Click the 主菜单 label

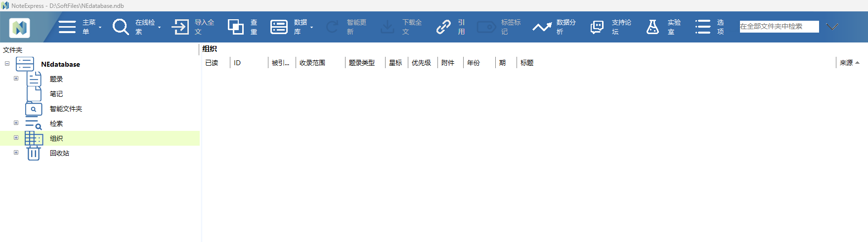[89, 27]
